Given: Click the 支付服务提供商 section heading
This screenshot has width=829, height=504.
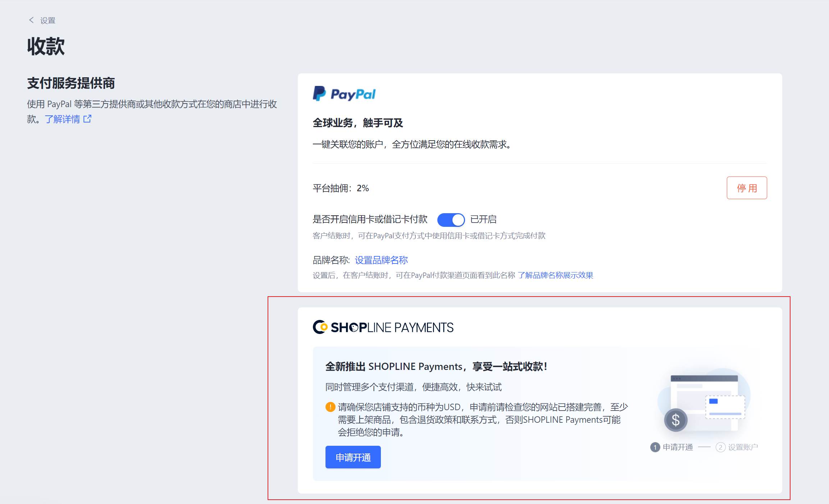Looking at the screenshot, I should tap(71, 83).
